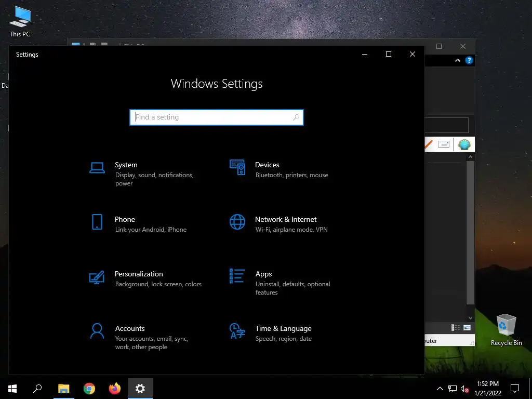The image size is (532, 399).
Task: Click the Find a setting search box
Action: click(217, 117)
